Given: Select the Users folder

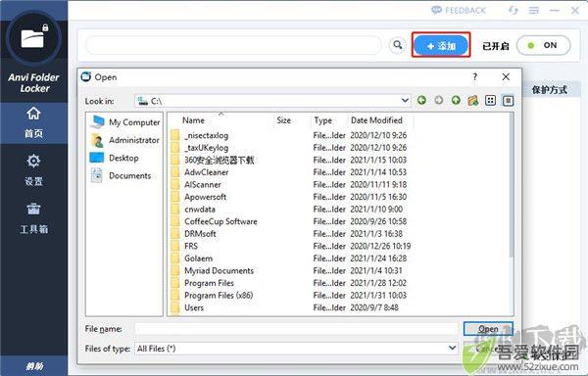Looking at the screenshot, I should coord(194,307).
